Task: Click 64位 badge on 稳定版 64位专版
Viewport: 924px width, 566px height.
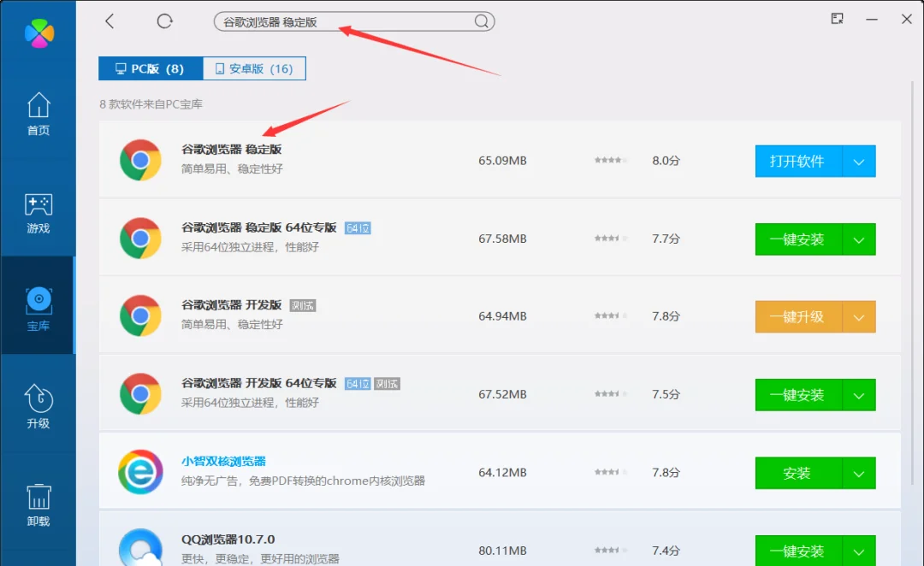Action: (358, 228)
